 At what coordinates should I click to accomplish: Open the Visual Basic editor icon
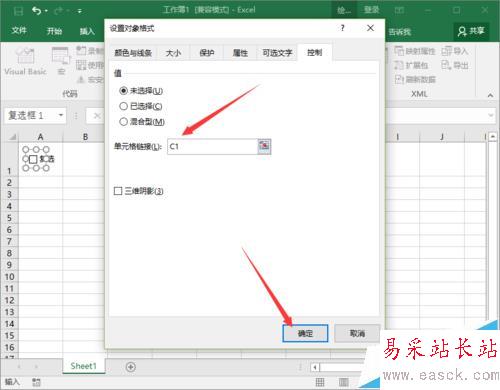[x=25, y=55]
